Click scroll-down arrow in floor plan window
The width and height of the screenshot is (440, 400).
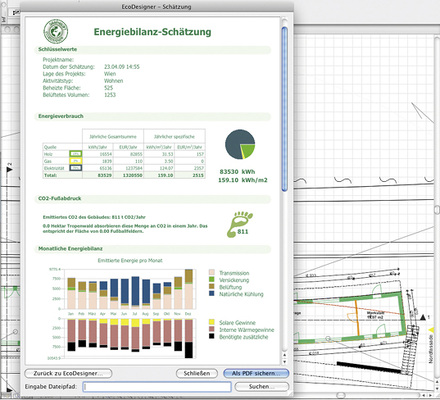tap(437, 389)
